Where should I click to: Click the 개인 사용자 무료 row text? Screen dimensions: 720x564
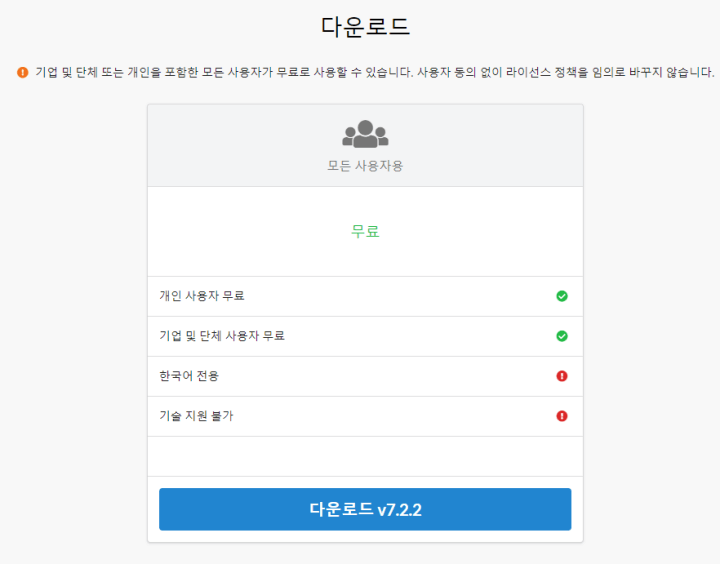(x=202, y=296)
